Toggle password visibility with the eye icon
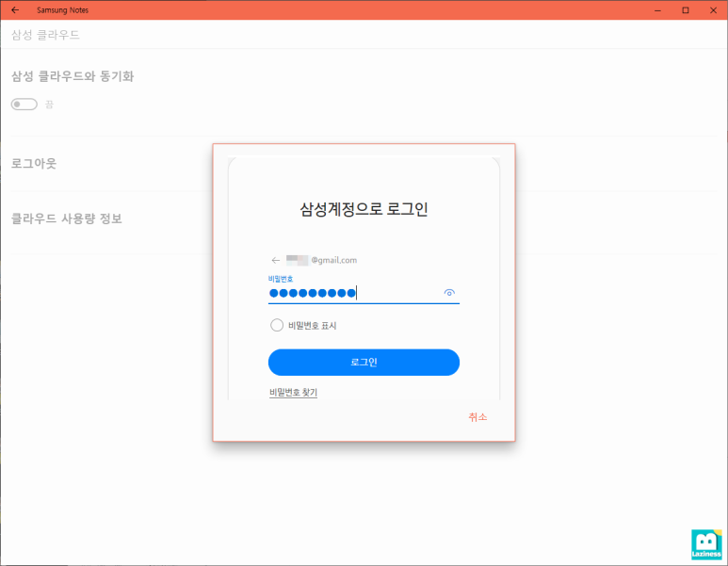This screenshot has width=728, height=566. point(449,293)
